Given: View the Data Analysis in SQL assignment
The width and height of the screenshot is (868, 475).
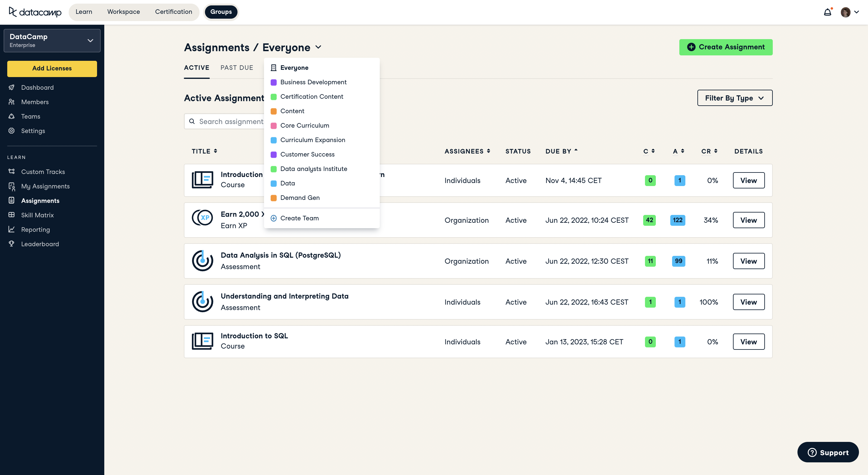Looking at the screenshot, I should [748, 261].
